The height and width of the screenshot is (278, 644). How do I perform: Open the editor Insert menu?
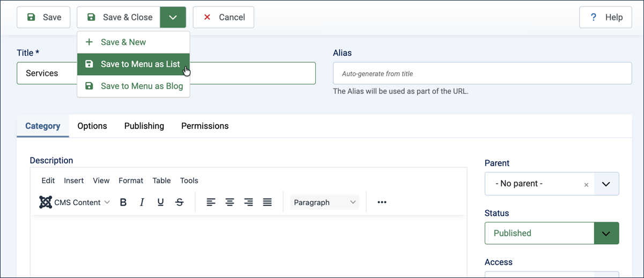pyautogui.click(x=74, y=181)
